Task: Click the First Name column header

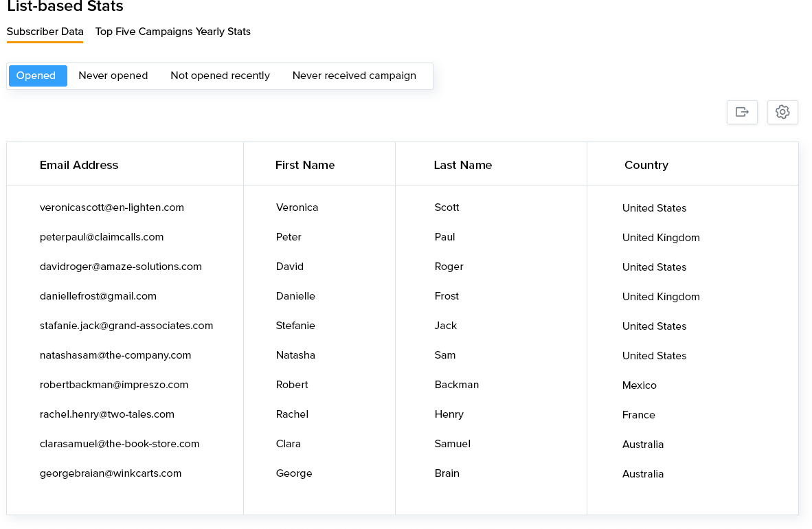Action: tap(305, 165)
